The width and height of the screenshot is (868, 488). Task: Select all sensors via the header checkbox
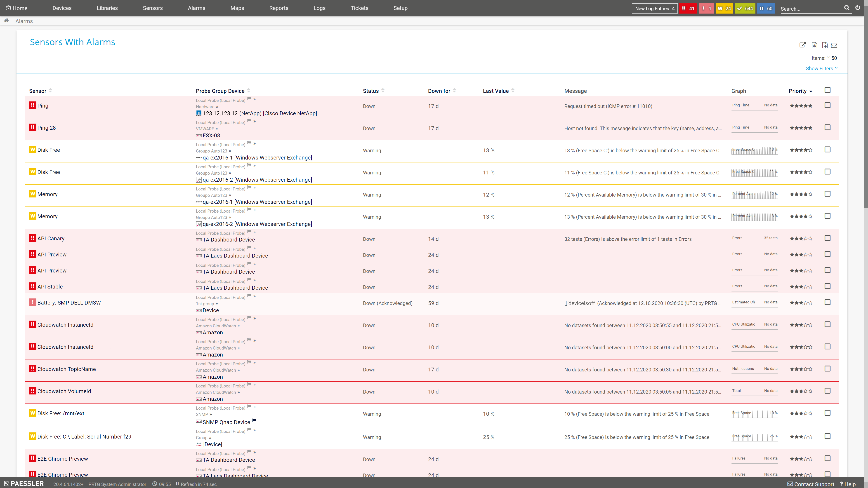point(828,90)
